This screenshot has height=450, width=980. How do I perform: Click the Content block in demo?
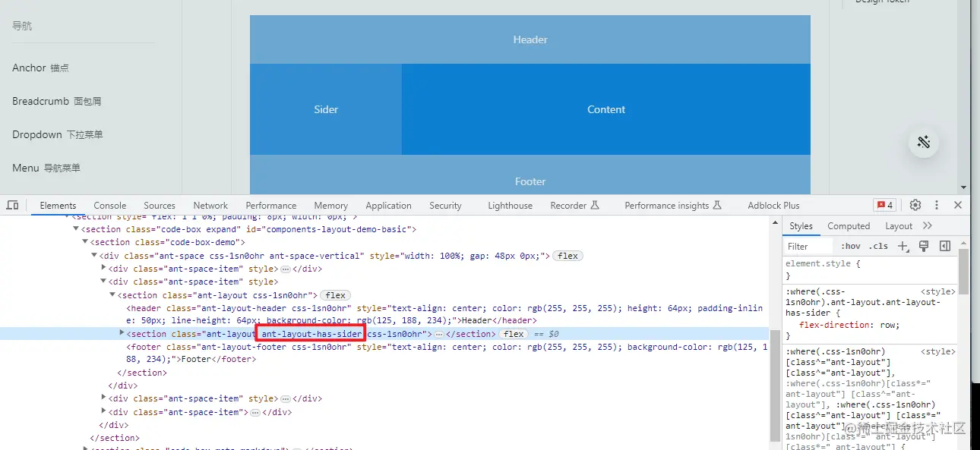click(606, 109)
